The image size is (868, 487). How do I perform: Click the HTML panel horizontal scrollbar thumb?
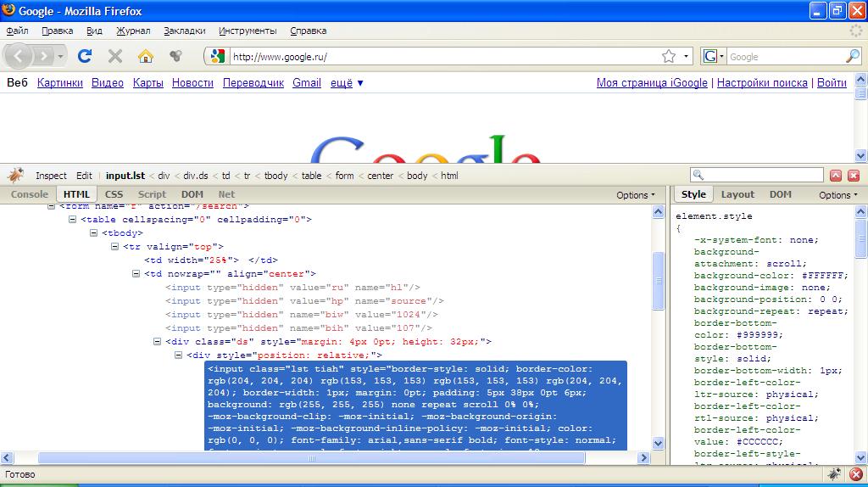click(311, 457)
